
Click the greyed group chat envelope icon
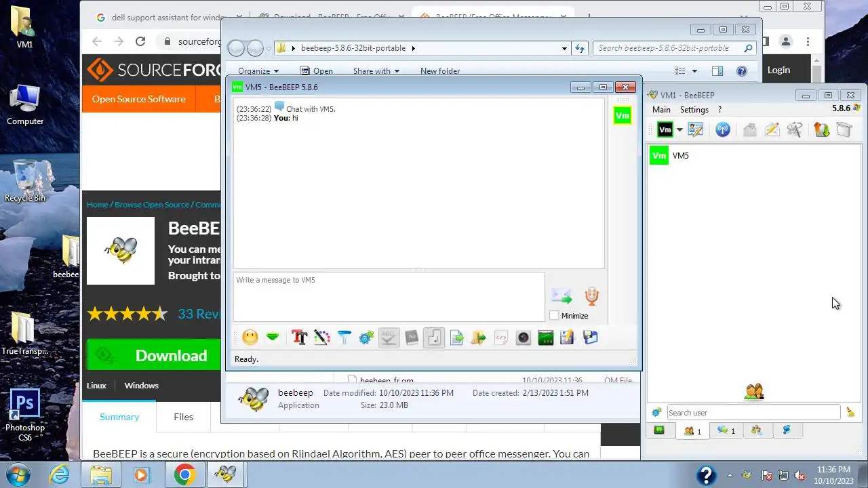749,129
